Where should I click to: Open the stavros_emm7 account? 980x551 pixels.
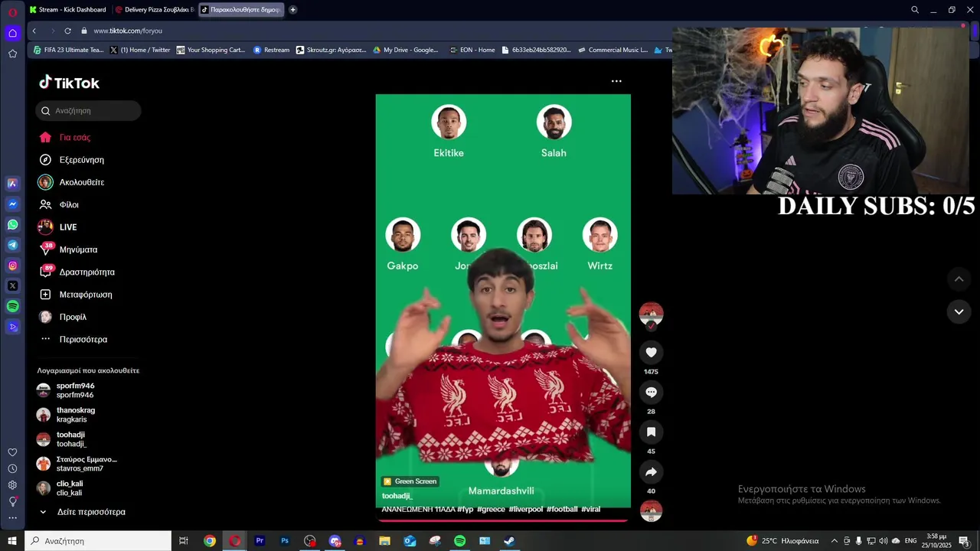pyautogui.click(x=75, y=464)
